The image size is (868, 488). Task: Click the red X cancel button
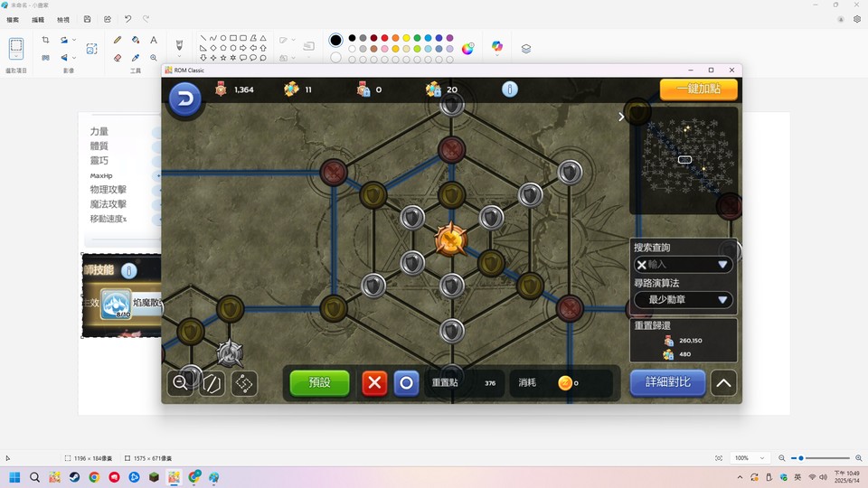point(374,383)
